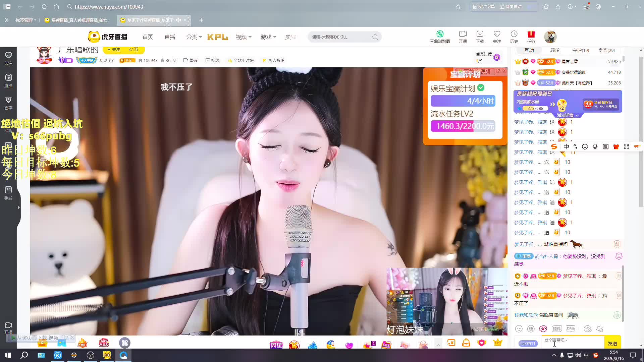Screen dimensions: 644x362
Task: Click the crown noble icon in gift bar
Action: (497, 343)
